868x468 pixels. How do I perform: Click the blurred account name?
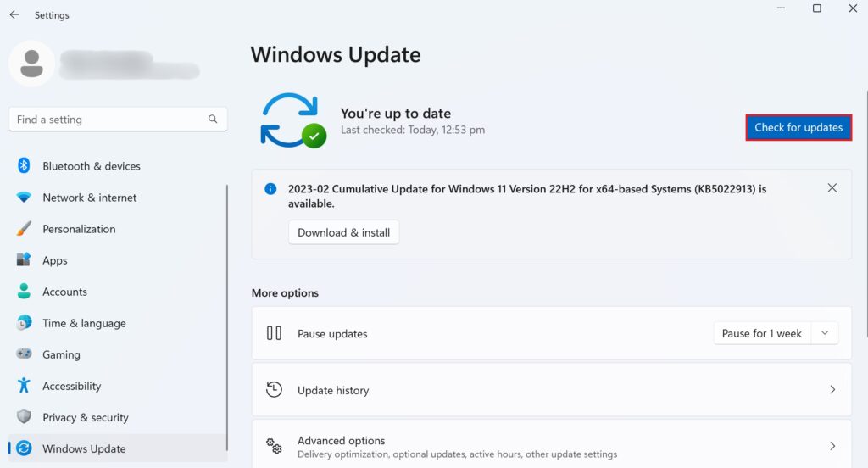point(130,64)
